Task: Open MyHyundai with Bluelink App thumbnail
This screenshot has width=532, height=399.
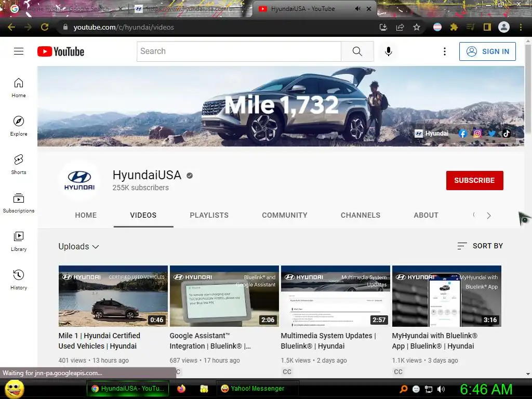Action: pos(446,296)
